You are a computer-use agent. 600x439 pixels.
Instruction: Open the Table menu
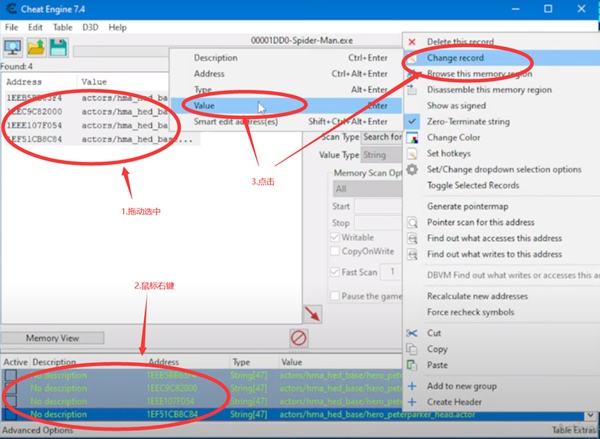pos(62,27)
